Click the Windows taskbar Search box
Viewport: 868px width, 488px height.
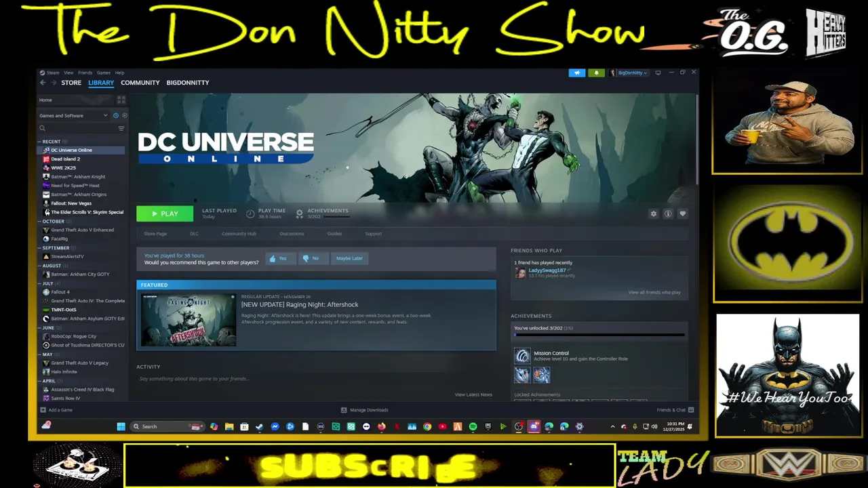[x=166, y=427]
